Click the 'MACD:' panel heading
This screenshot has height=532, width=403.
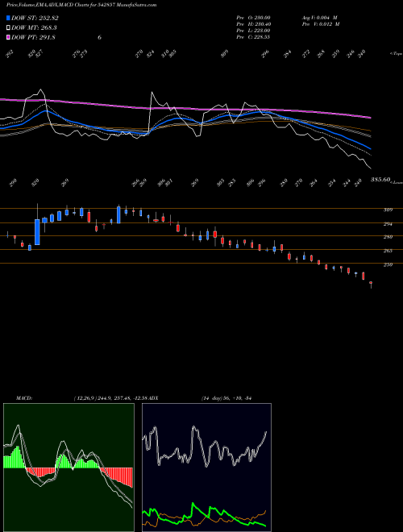[24, 398]
